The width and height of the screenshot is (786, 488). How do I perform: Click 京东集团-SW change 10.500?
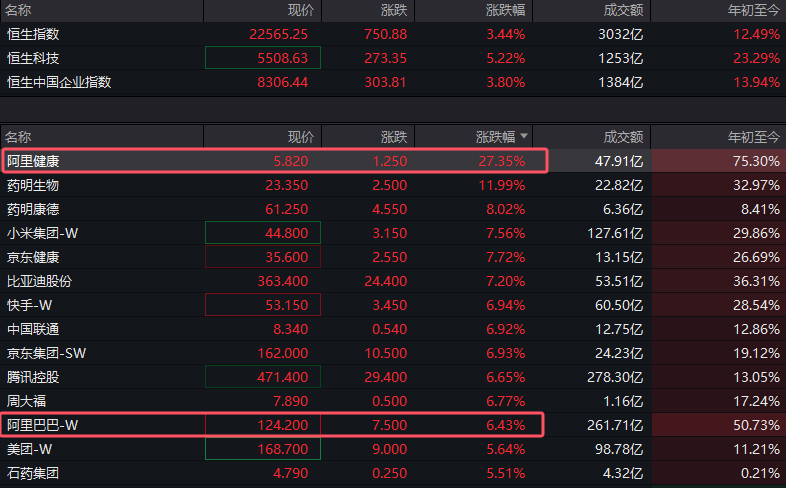pos(385,353)
